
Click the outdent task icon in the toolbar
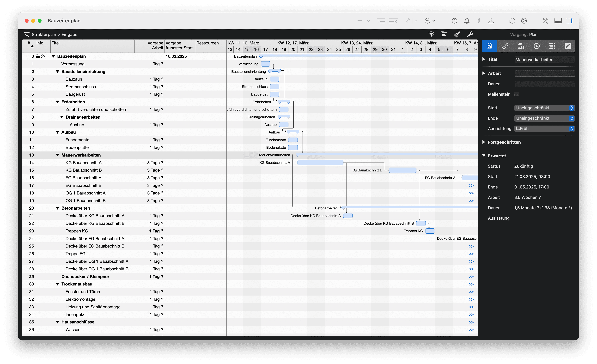[393, 21]
